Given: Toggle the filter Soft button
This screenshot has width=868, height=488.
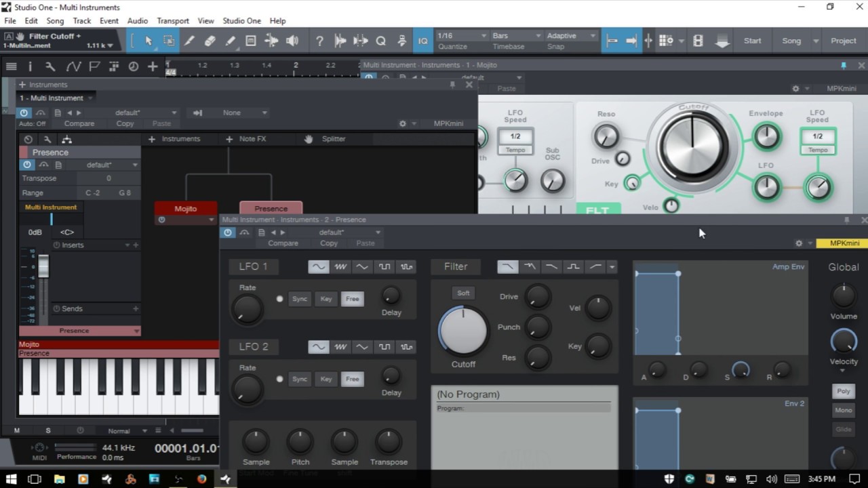Looking at the screenshot, I should coord(463,293).
